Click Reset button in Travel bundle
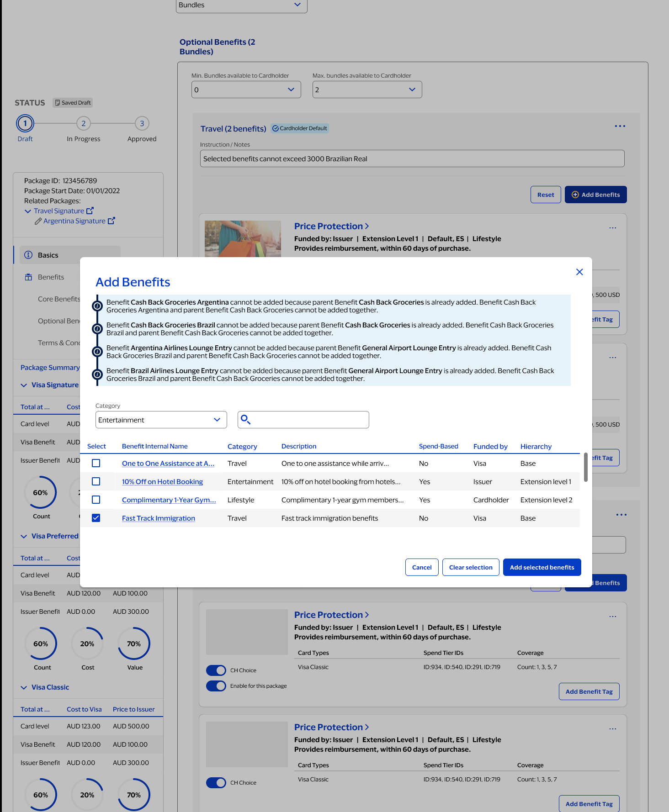Image resolution: width=669 pixels, height=812 pixels. (x=546, y=195)
